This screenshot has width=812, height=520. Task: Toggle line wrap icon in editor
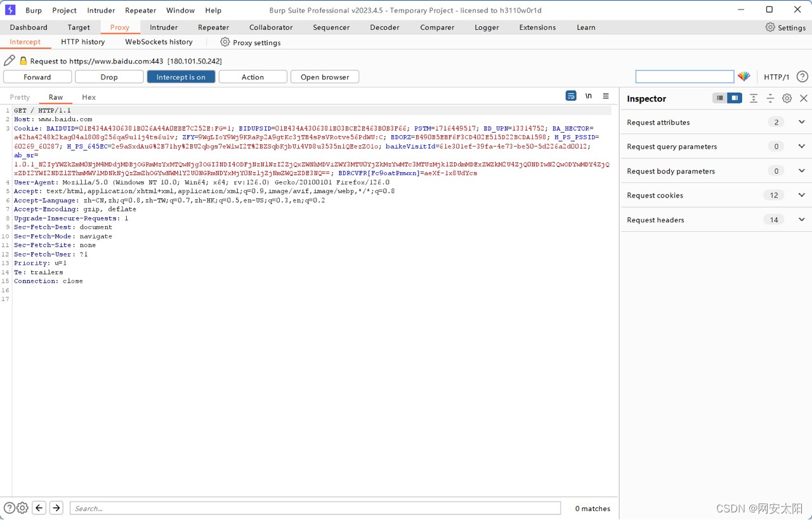(571, 96)
